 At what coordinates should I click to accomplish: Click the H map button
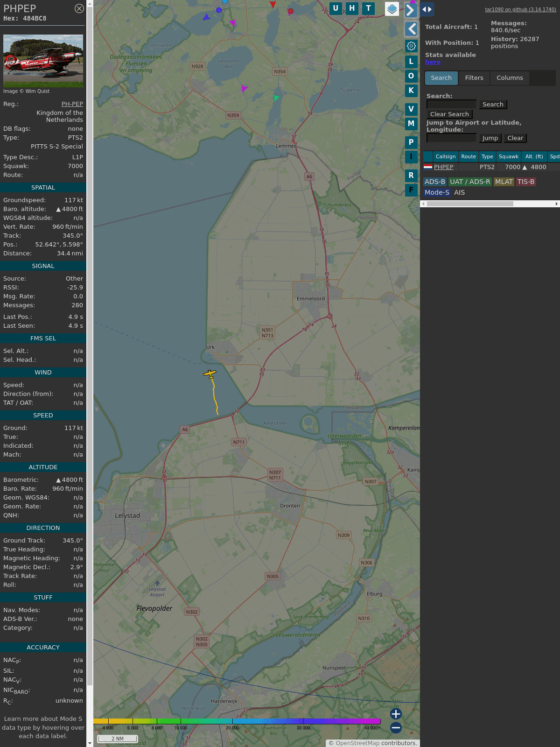pyautogui.click(x=352, y=8)
